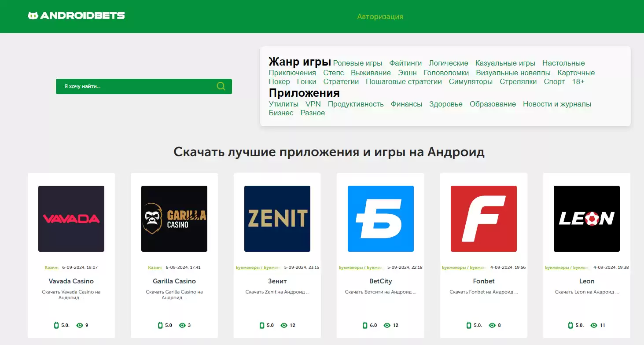Screen dimensions: 644x345
Task: Open the Здоровье apps category
Action: click(x=446, y=104)
